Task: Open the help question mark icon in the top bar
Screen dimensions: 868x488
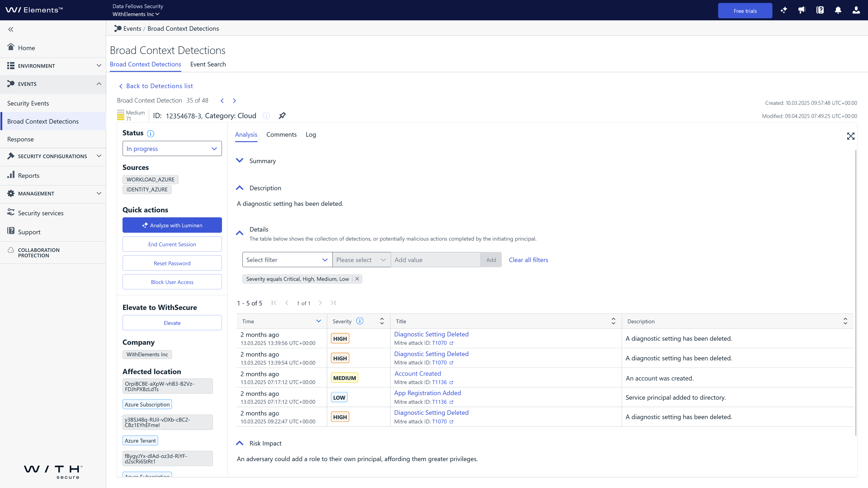Action: point(820,10)
